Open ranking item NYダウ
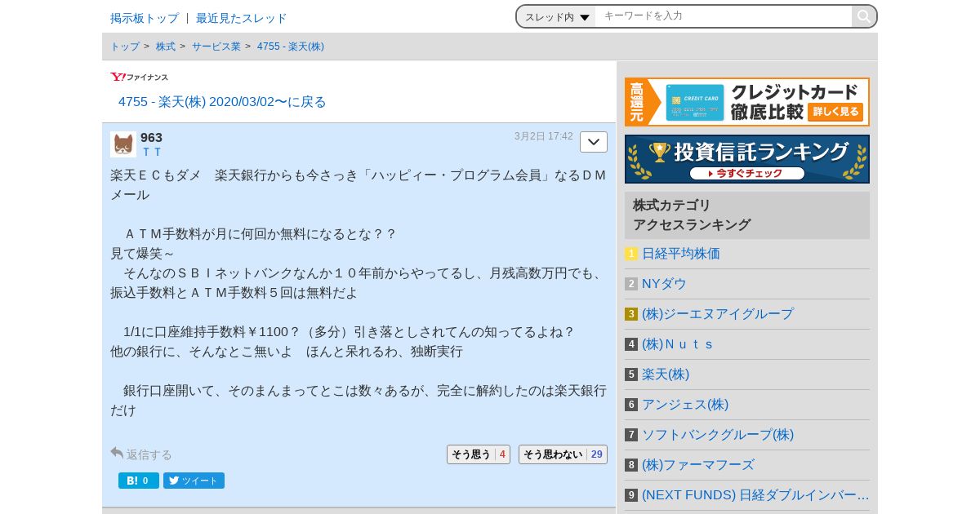 coord(664,284)
